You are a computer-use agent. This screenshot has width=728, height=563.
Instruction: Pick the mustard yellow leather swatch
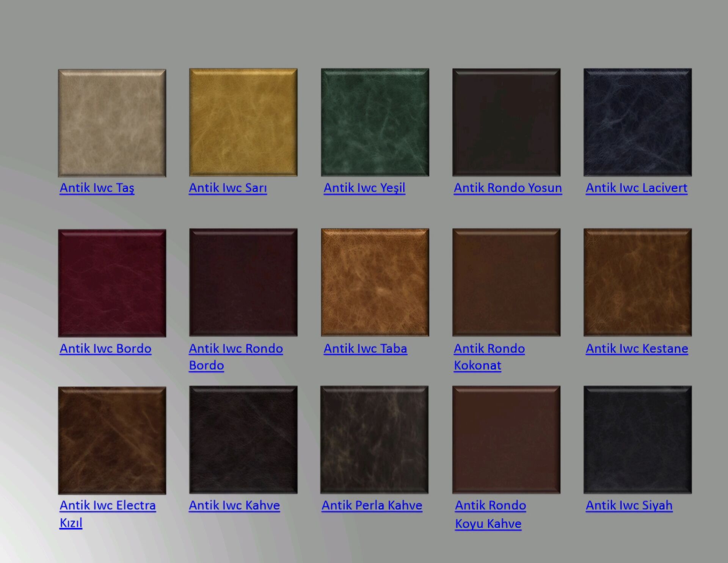[243, 122]
